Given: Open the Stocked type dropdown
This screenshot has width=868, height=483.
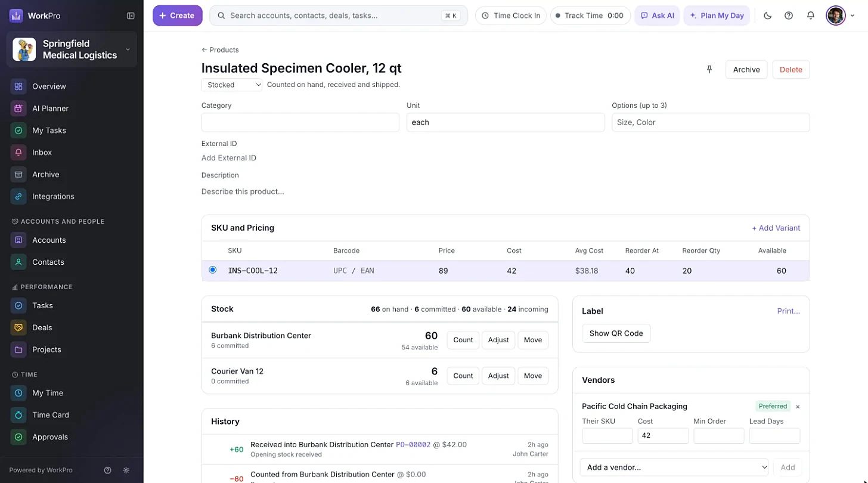Looking at the screenshot, I should pyautogui.click(x=232, y=85).
